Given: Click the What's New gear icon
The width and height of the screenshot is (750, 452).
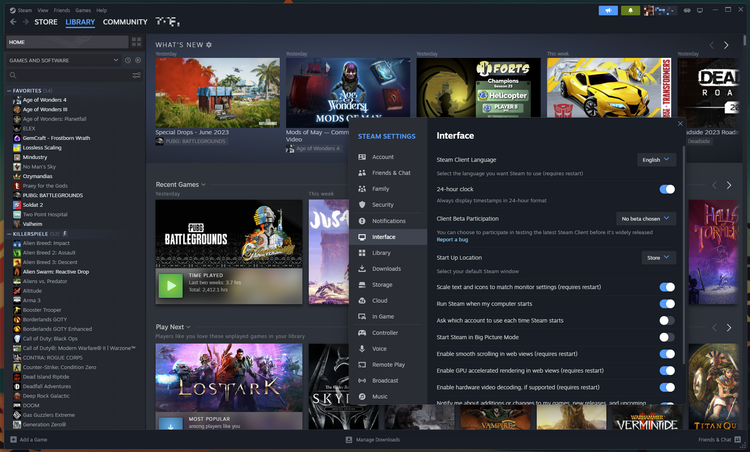Looking at the screenshot, I should click(209, 44).
